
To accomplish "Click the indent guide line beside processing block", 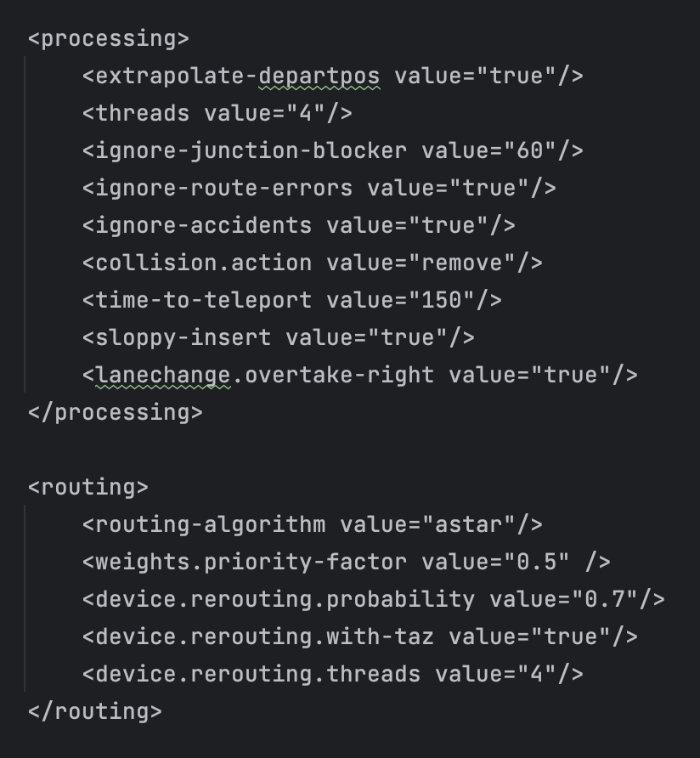I will tap(25, 223).
